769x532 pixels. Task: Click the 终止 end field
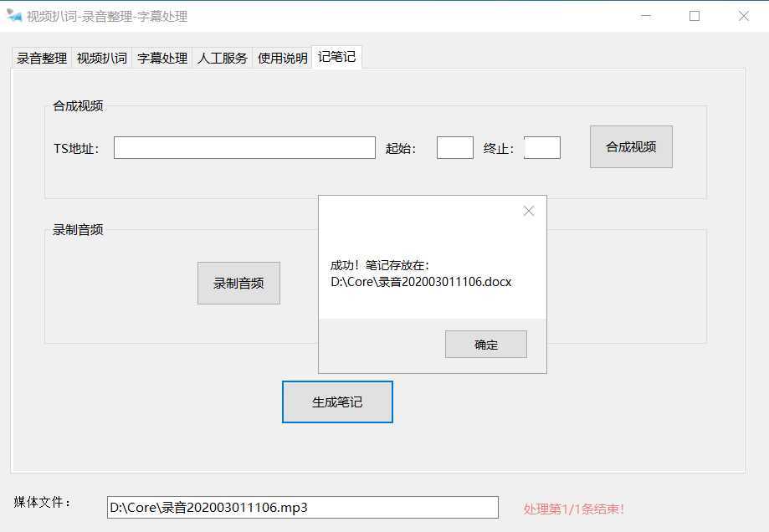tap(541, 146)
